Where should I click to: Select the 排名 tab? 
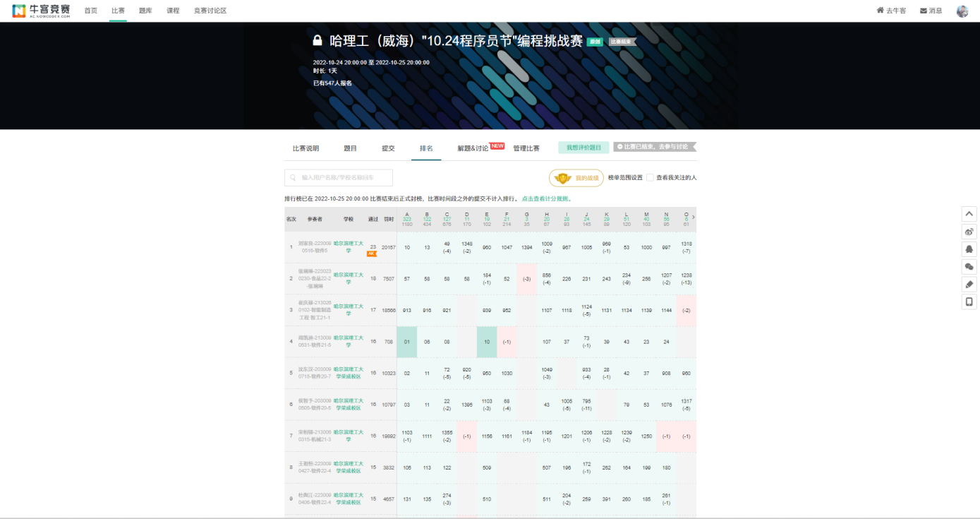[x=426, y=148]
